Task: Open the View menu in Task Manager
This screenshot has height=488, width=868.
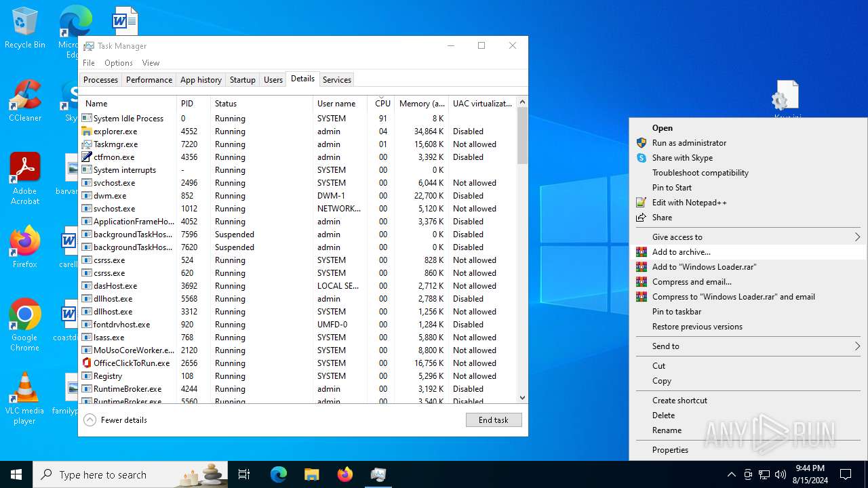Action: pos(151,63)
